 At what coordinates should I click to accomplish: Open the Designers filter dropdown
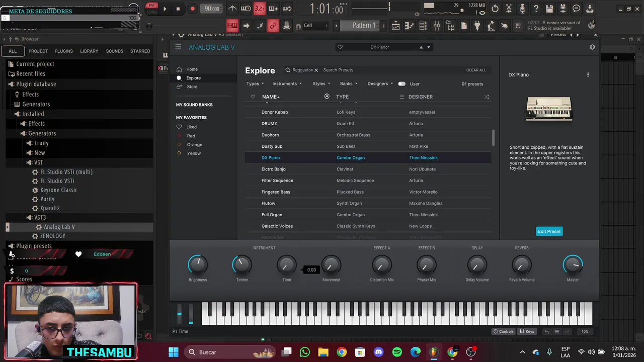[x=380, y=84]
